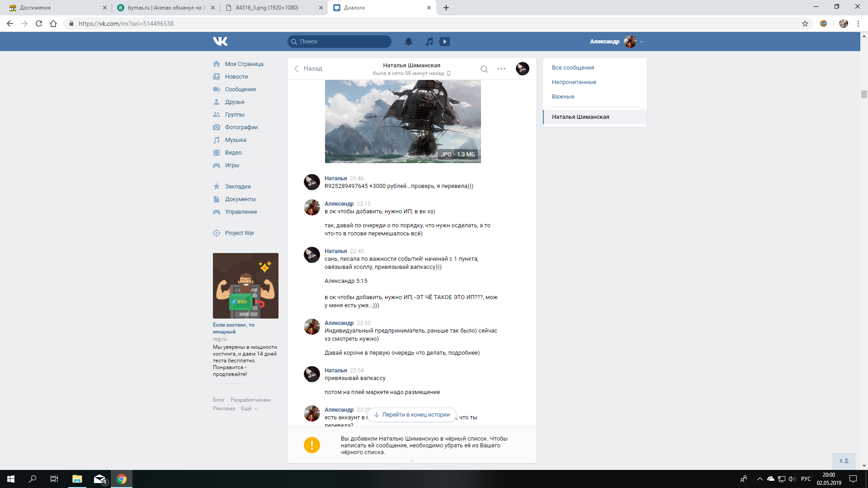Screen dimensions: 868x488
Task: Expand the Ещё footer menu
Action: click(249, 408)
